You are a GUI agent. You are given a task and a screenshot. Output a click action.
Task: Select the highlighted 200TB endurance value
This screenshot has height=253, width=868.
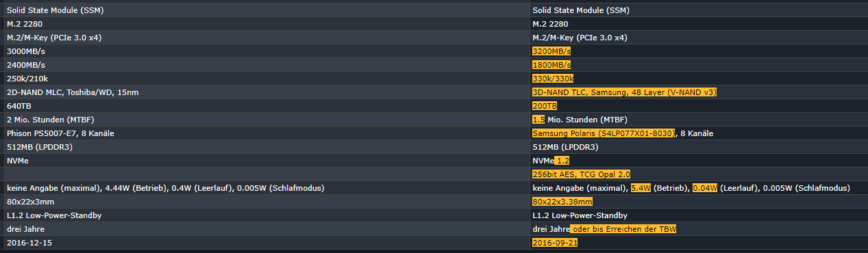pyautogui.click(x=545, y=106)
